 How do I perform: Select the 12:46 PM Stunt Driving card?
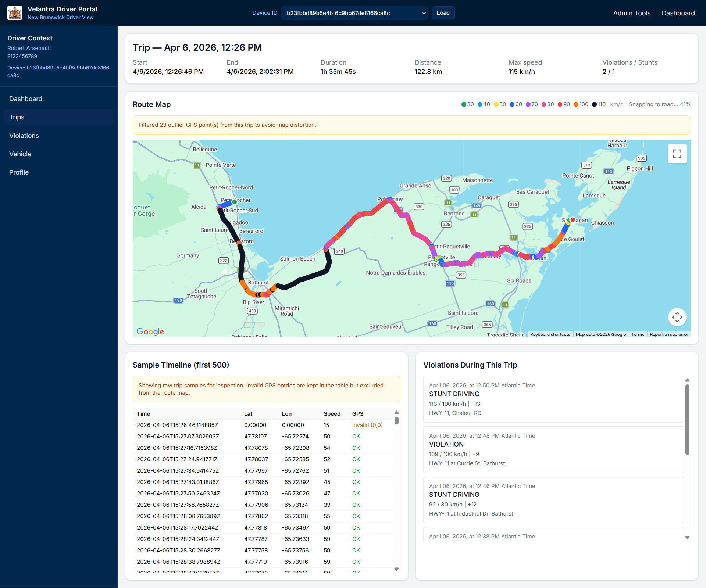(x=553, y=500)
